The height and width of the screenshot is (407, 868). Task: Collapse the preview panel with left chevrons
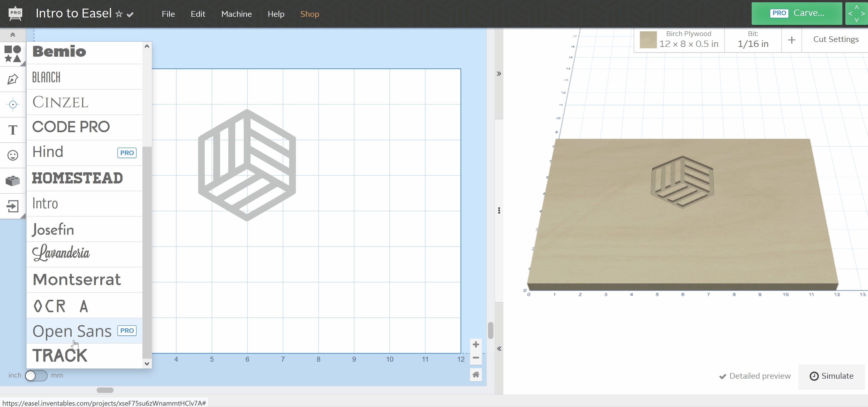499,349
